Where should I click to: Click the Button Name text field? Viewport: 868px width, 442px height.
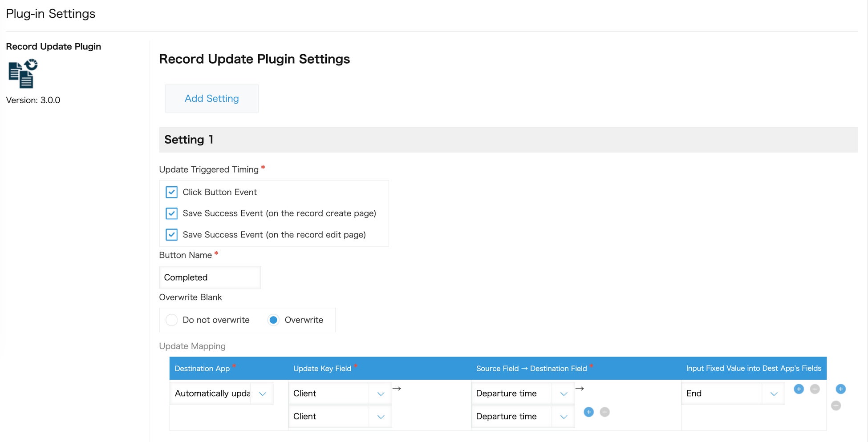point(210,277)
